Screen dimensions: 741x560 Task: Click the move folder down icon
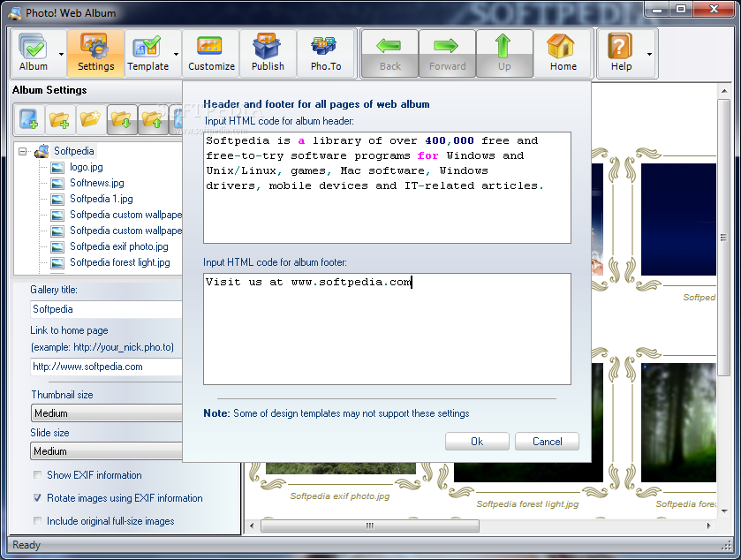click(x=122, y=119)
